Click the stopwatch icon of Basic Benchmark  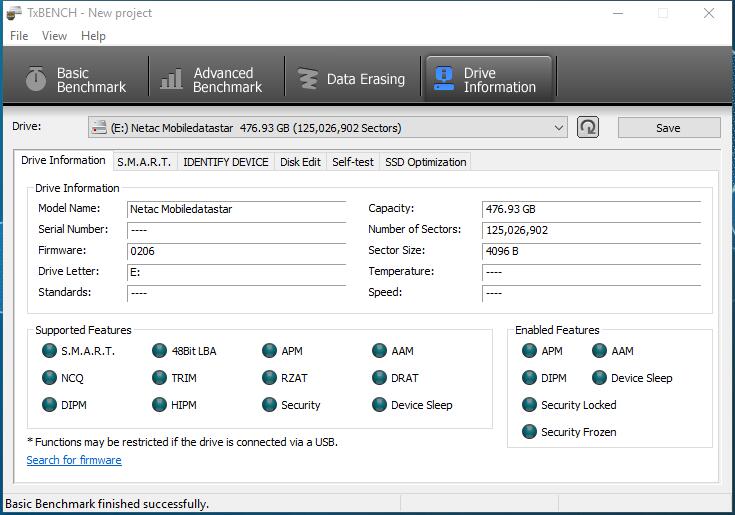click(36, 78)
